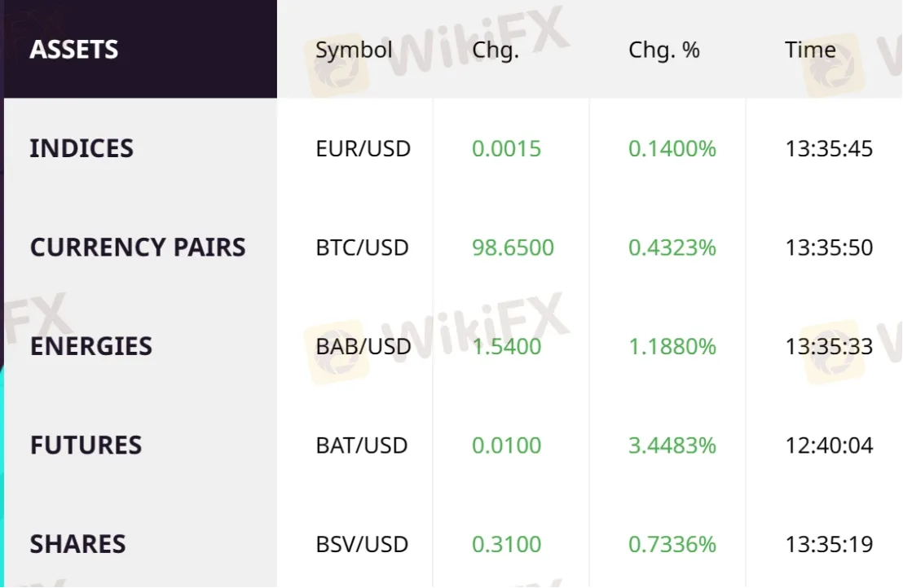Click the ASSETS header

tap(74, 50)
